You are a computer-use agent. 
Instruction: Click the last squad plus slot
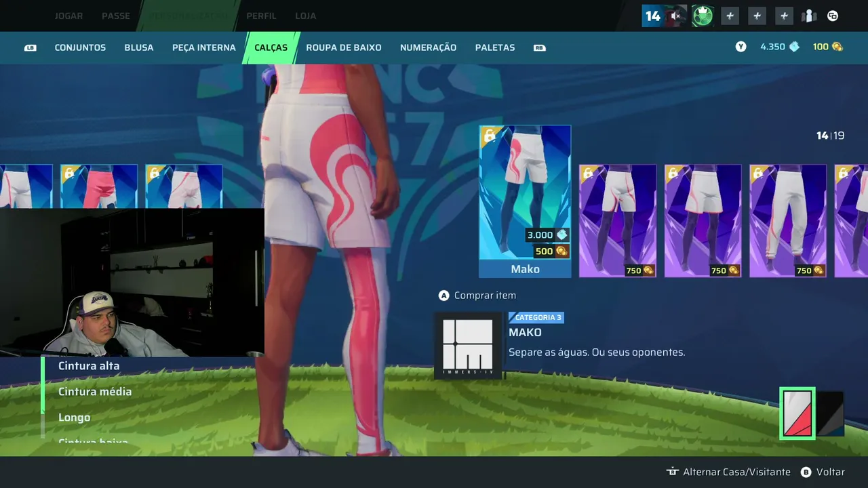(x=785, y=16)
